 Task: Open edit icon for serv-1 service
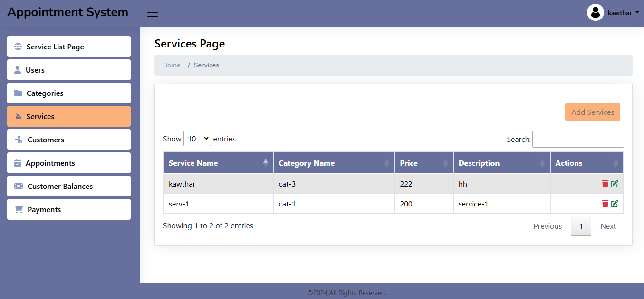pyautogui.click(x=615, y=204)
